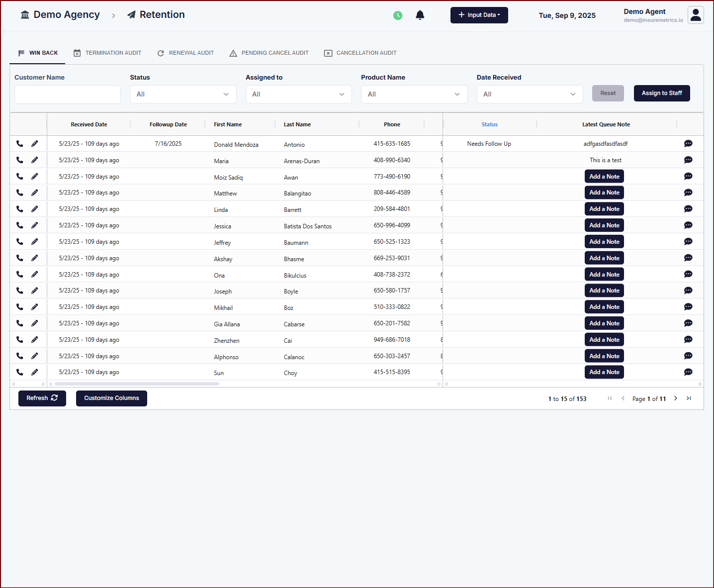Expand the Status filter dropdown
The height and width of the screenshot is (588, 714).
183,95
